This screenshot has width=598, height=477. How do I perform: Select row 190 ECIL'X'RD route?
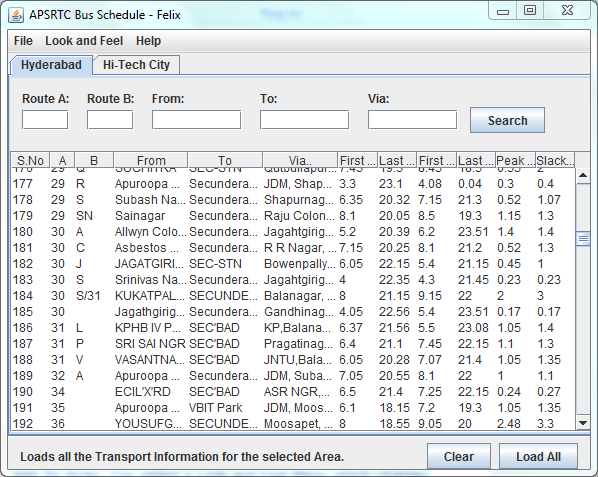point(293,392)
